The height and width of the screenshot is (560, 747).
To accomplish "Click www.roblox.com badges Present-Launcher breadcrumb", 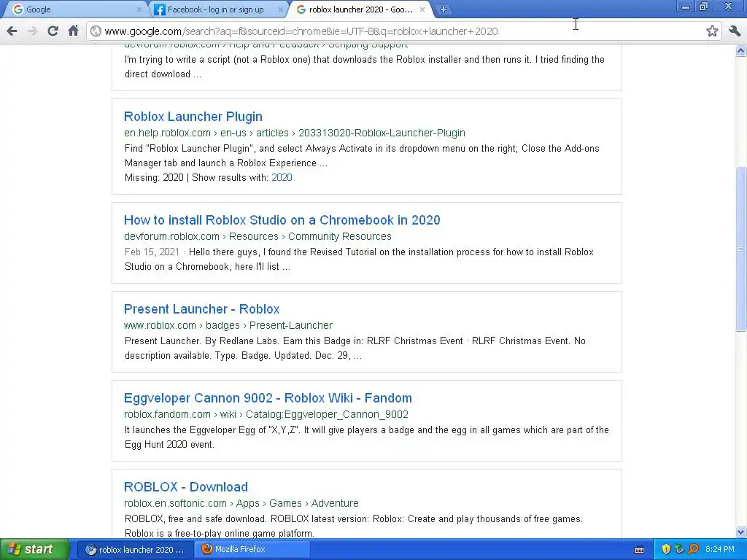I will [x=228, y=325].
